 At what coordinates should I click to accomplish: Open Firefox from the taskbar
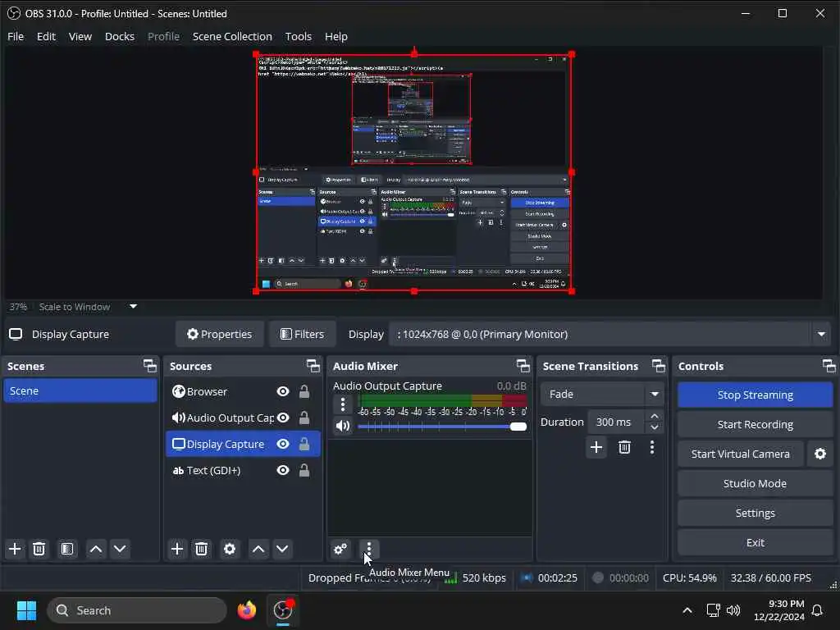pyautogui.click(x=246, y=610)
